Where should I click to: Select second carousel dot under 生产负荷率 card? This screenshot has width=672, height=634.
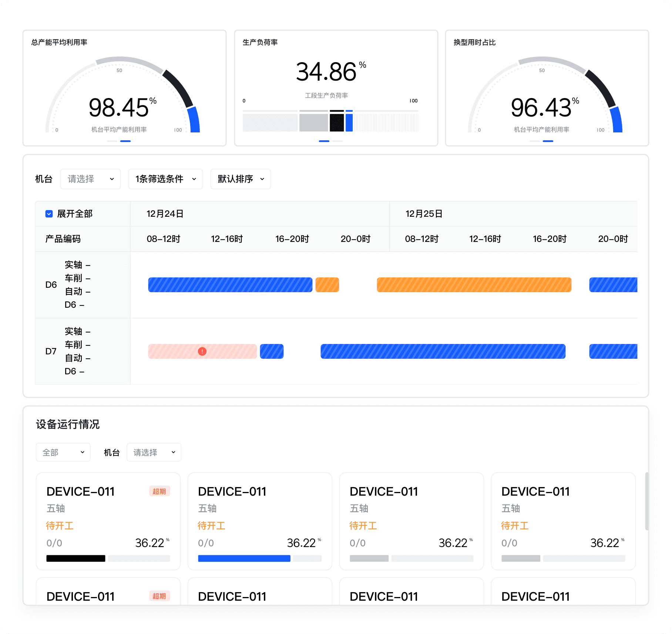(337, 141)
